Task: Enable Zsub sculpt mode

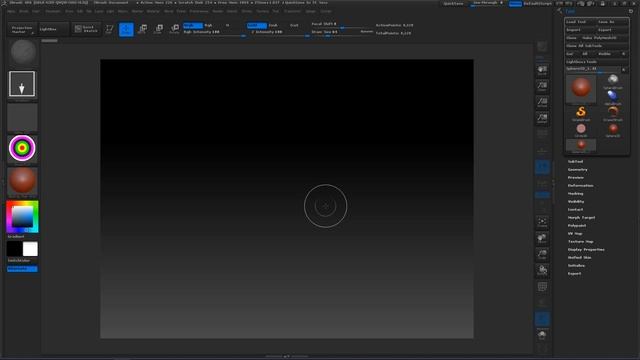Action: tap(273, 25)
